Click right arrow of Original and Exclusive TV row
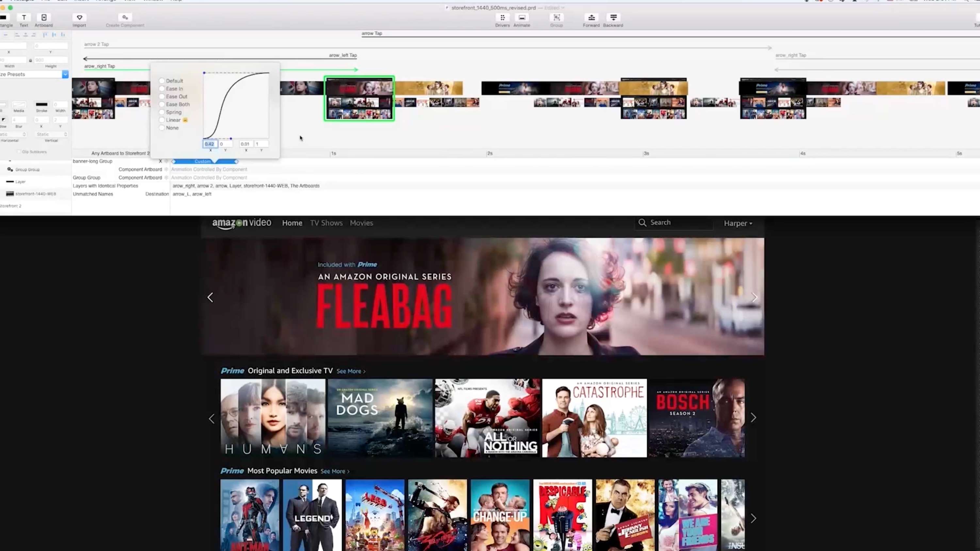Image resolution: width=980 pixels, height=551 pixels. coord(753,417)
